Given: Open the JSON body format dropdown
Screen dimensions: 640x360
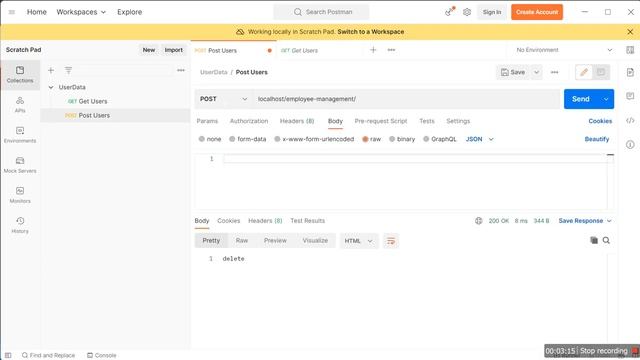Looking at the screenshot, I should pos(480,139).
